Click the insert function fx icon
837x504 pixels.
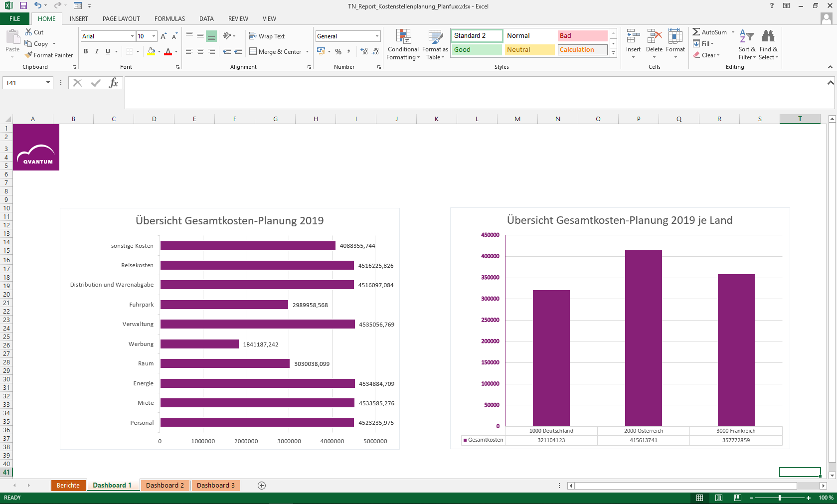(x=114, y=83)
